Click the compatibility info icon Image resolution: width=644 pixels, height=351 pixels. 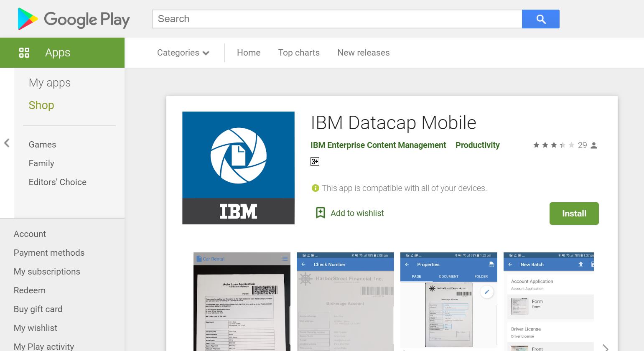pos(316,188)
